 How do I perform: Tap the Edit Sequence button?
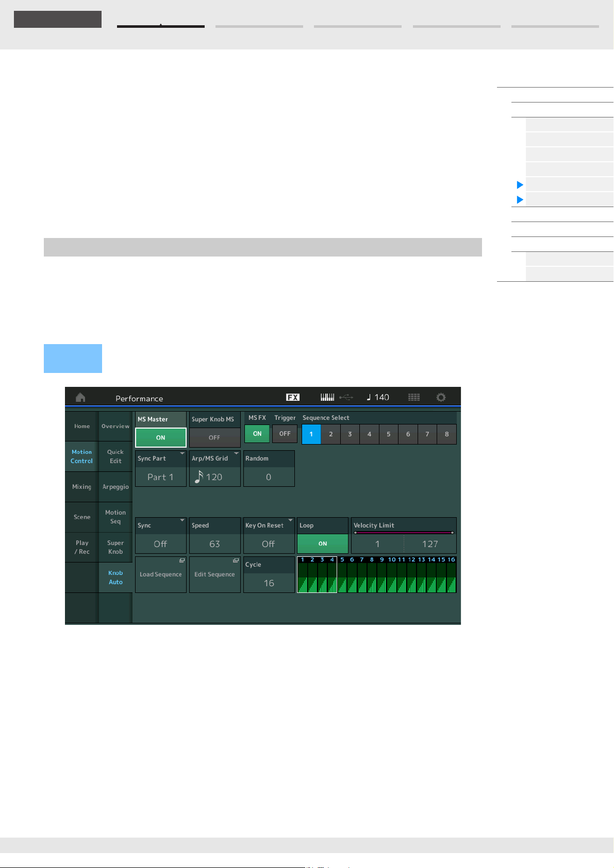click(215, 574)
